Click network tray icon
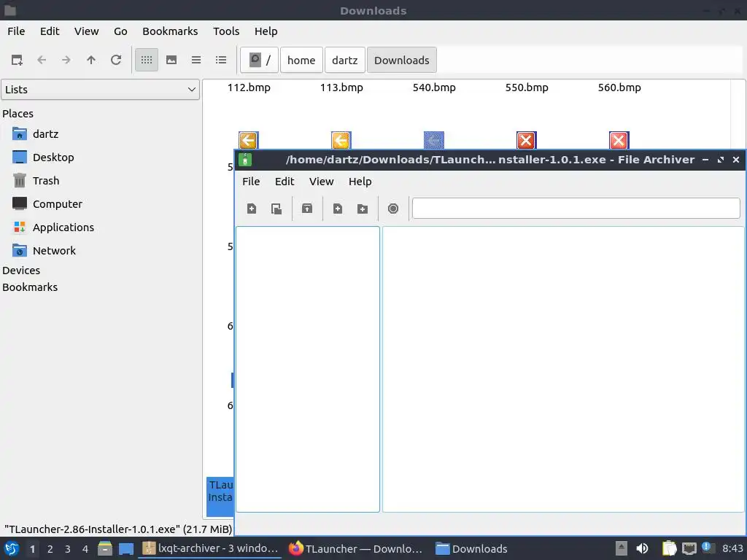 (x=689, y=548)
